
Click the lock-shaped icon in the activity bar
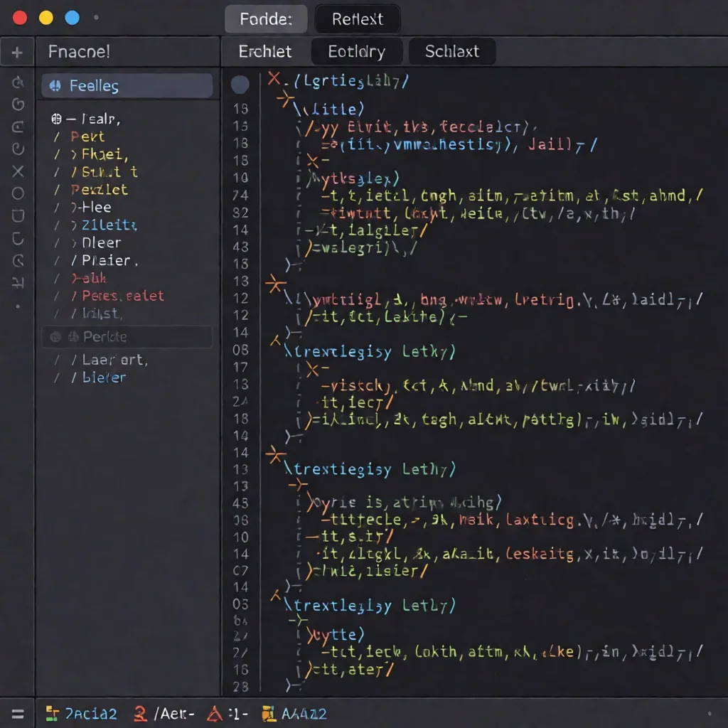[x=18, y=127]
